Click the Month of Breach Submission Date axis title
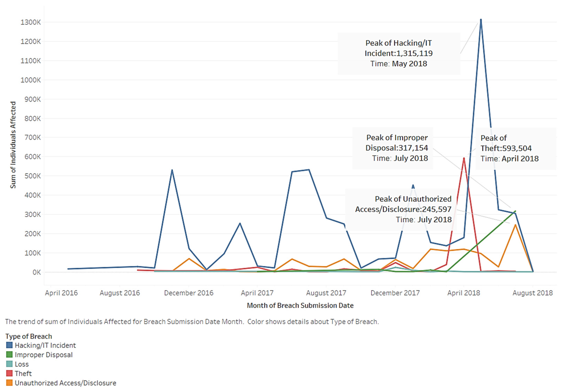This screenshot has height=392, width=570. click(300, 305)
